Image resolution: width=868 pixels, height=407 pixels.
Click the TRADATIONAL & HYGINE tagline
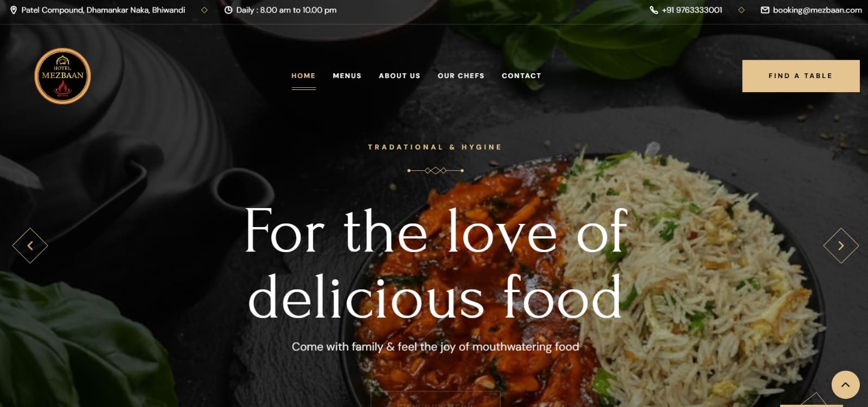435,147
